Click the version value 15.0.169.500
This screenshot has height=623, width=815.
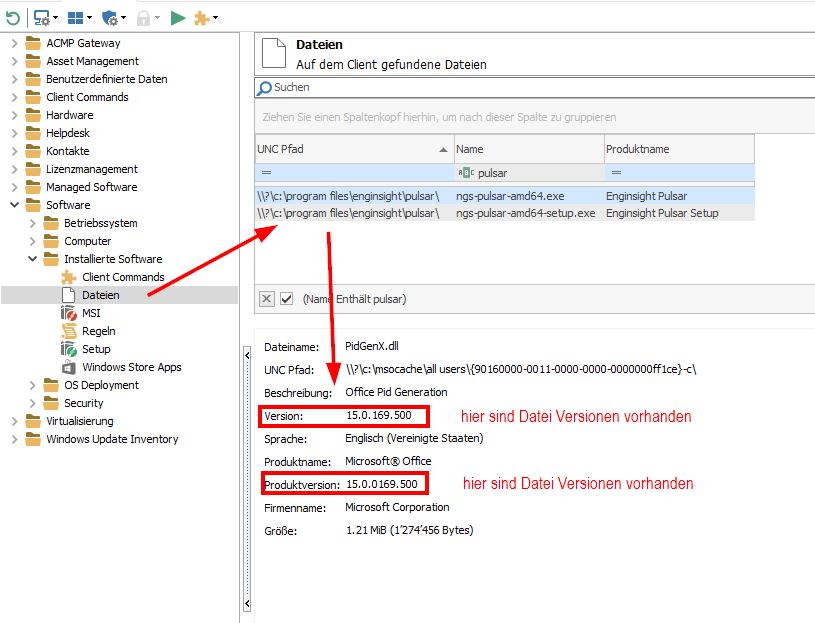point(379,416)
